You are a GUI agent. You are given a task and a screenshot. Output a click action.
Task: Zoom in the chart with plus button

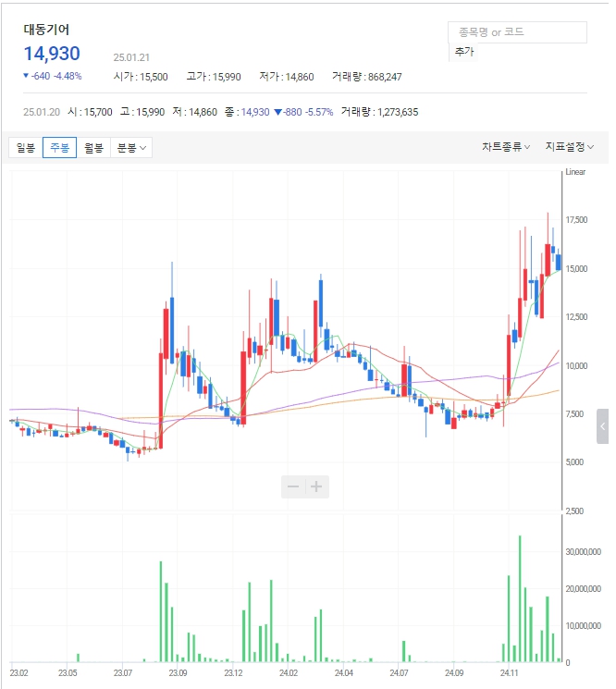pos(317,486)
